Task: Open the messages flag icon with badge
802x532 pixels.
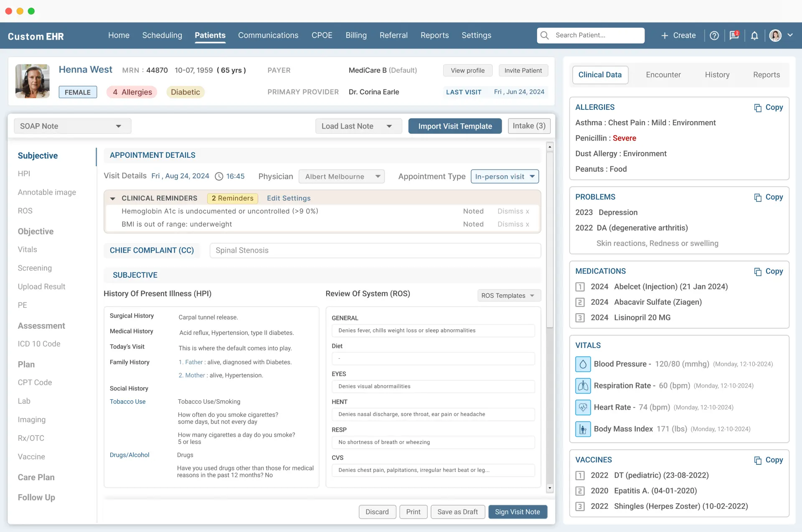Action: tap(734, 35)
